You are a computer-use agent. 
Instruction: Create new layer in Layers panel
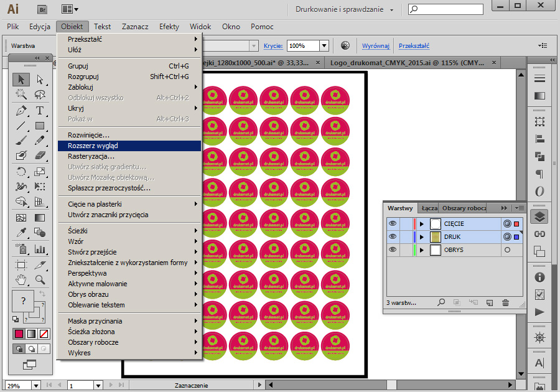[490, 303]
